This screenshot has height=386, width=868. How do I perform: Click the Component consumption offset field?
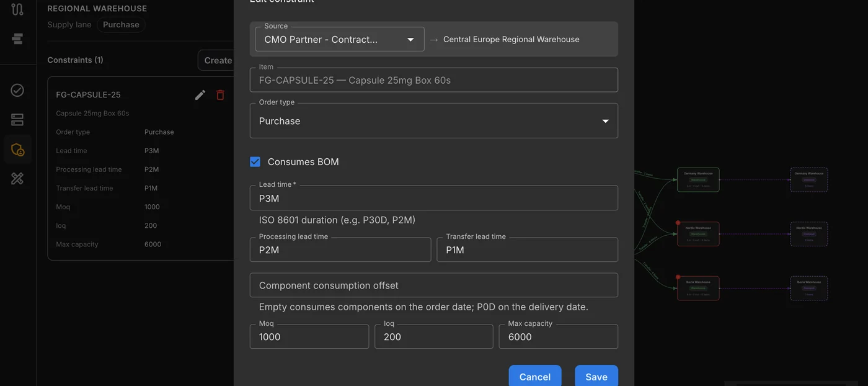click(x=434, y=285)
